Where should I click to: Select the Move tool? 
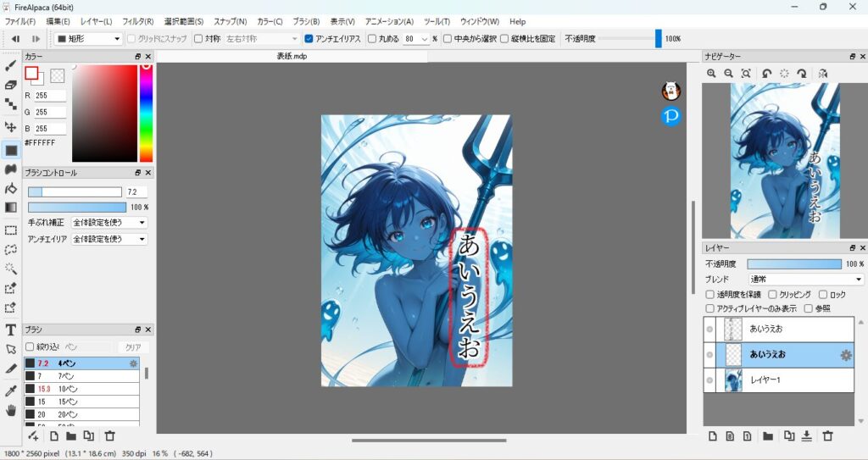10,127
